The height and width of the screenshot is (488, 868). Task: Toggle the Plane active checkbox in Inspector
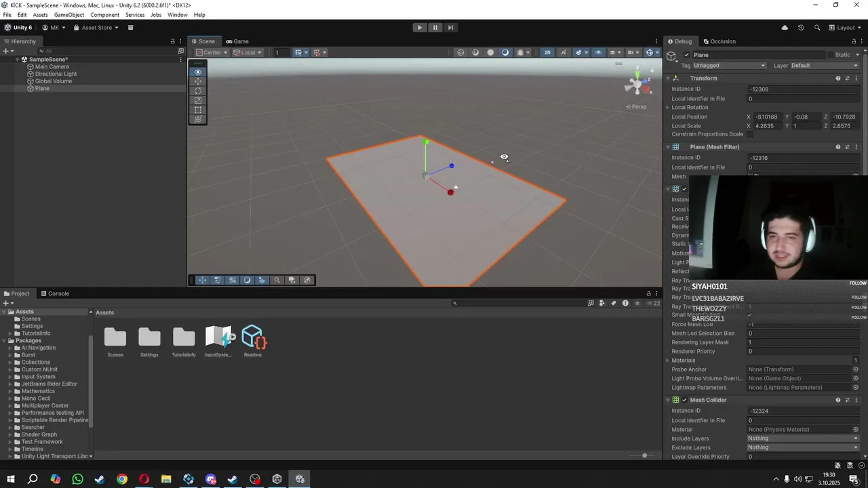point(686,55)
